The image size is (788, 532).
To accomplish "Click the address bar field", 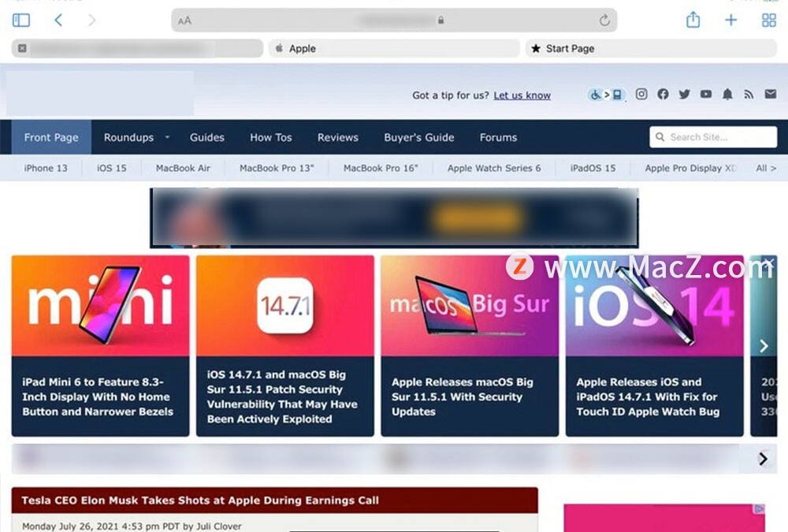I will pos(394,20).
